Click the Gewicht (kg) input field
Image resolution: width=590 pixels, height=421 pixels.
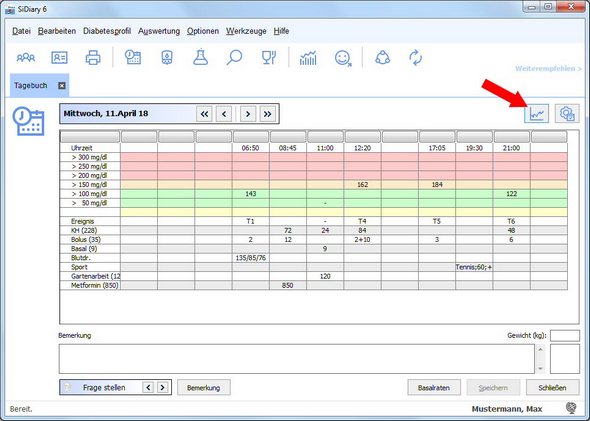[x=564, y=336]
